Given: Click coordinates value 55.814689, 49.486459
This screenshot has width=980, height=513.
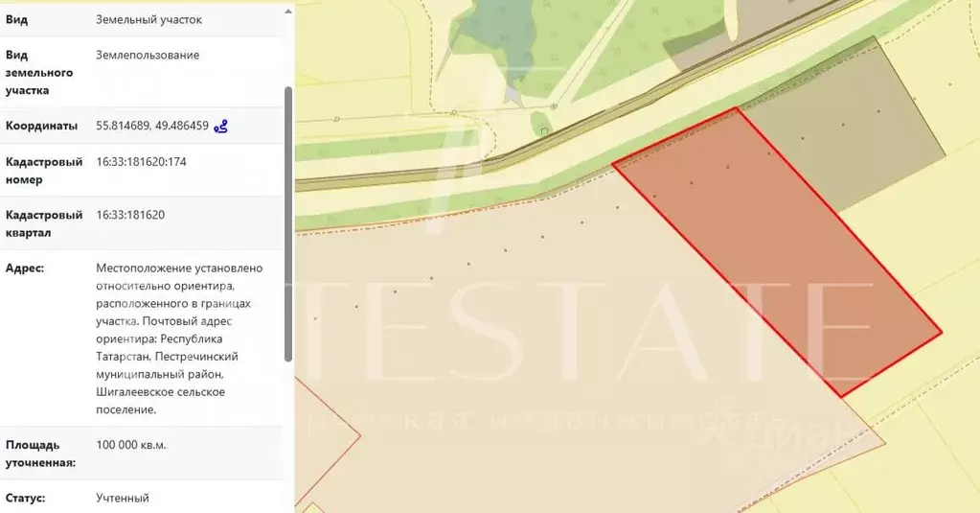Looking at the screenshot, I should pos(152,126).
